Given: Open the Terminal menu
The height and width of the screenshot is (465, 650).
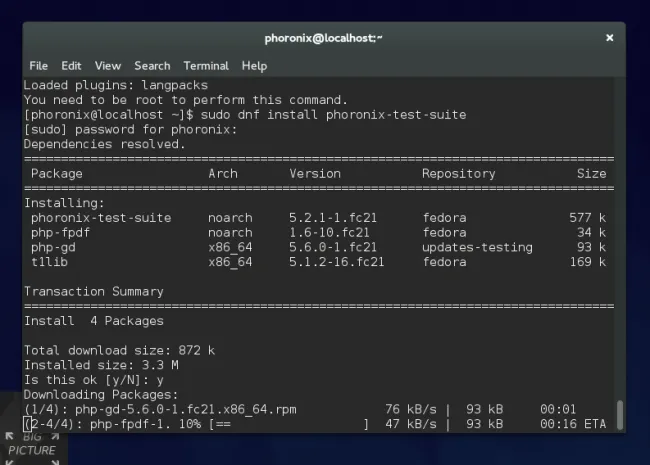Looking at the screenshot, I should click(206, 66).
